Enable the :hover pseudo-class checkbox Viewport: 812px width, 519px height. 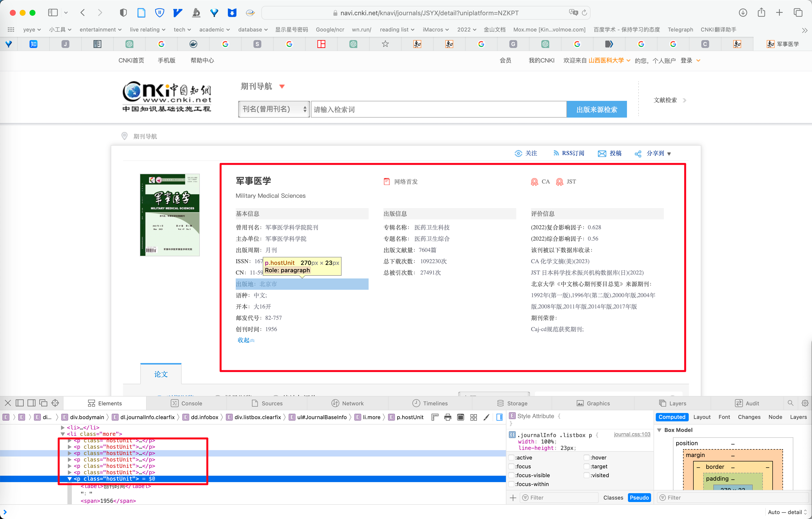[586, 457]
